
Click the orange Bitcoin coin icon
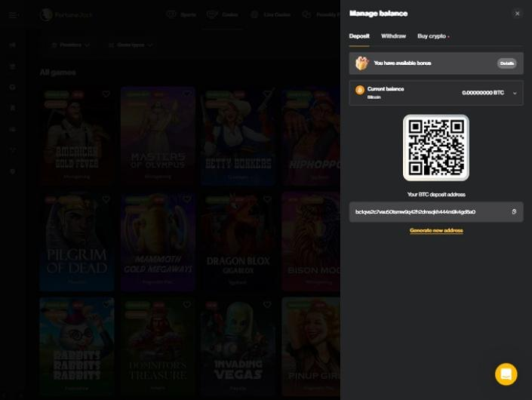[x=360, y=90]
